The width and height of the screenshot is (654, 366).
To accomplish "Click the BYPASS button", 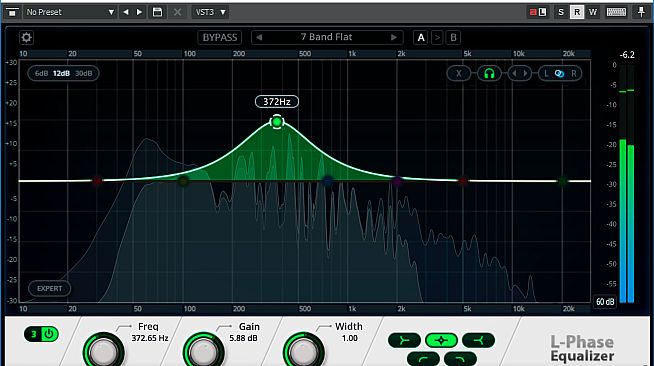I will pos(220,38).
